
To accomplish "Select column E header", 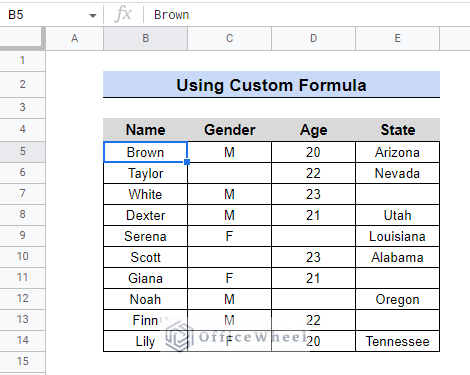I will [x=397, y=39].
